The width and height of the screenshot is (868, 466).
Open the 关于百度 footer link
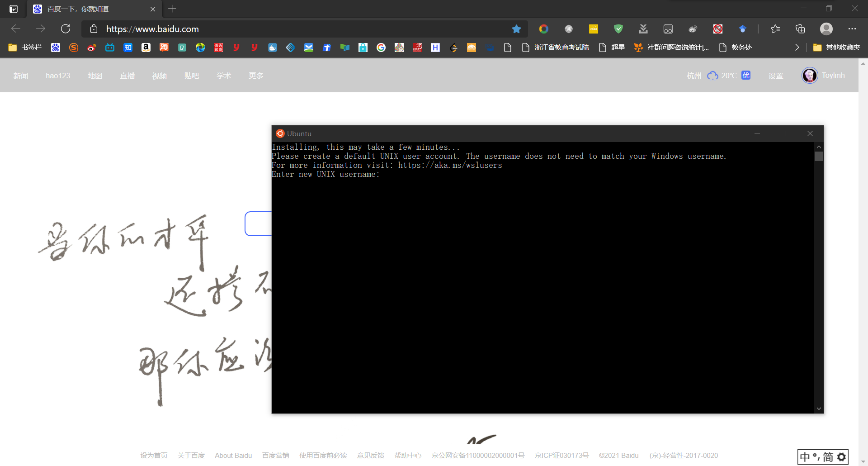click(191, 455)
